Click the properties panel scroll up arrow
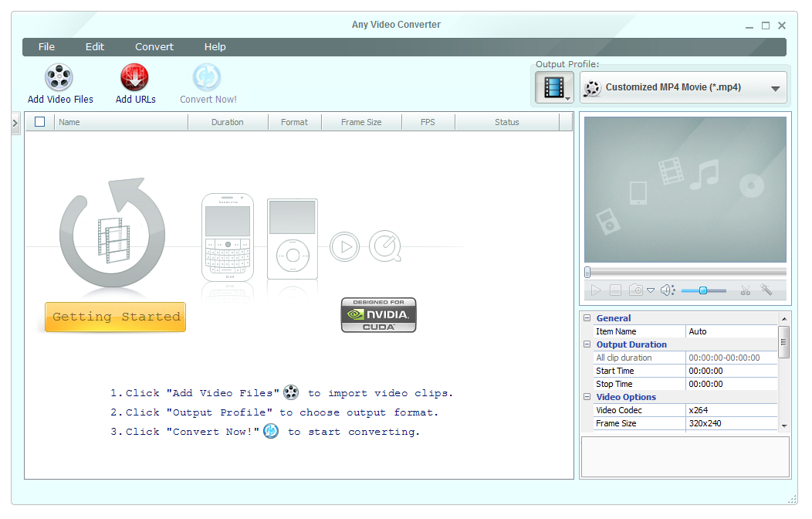The image size is (812, 519). click(784, 318)
